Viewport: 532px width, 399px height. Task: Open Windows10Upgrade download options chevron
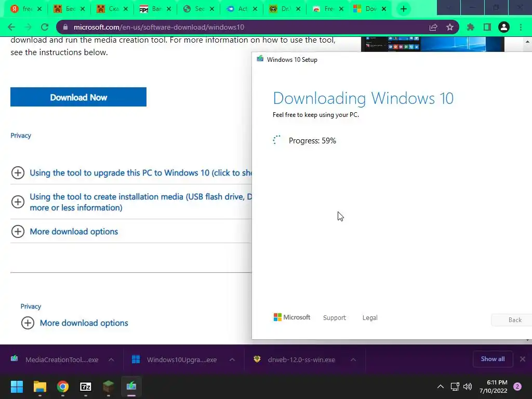232,360
